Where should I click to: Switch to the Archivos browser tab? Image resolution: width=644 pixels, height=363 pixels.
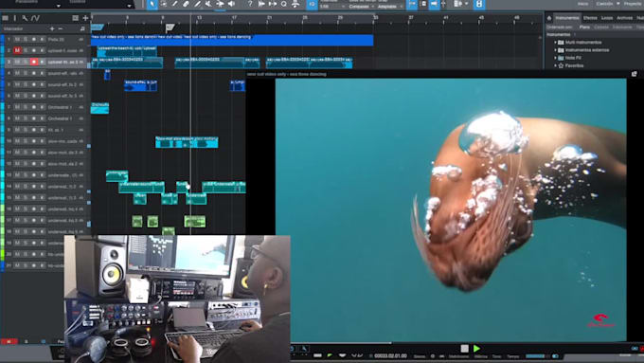[x=624, y=18]
